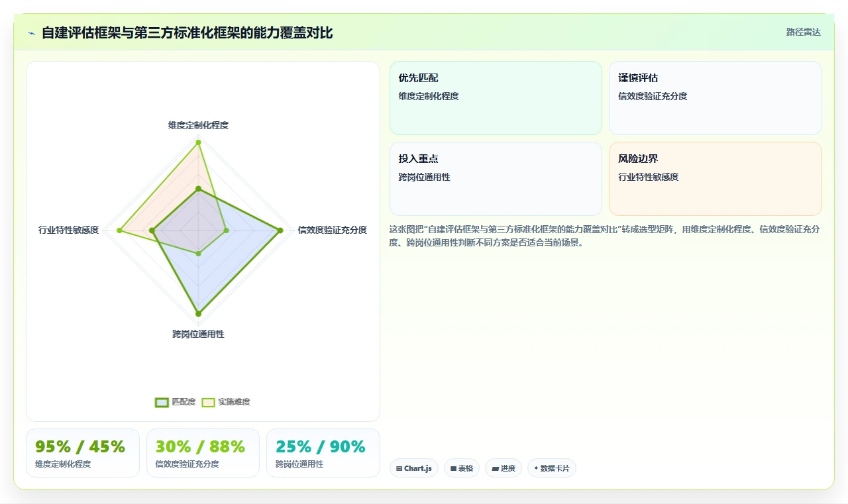Click the 25% / 90% stat card
The height and width of the screenshot is (504, 848).
(x=323, y=453)
